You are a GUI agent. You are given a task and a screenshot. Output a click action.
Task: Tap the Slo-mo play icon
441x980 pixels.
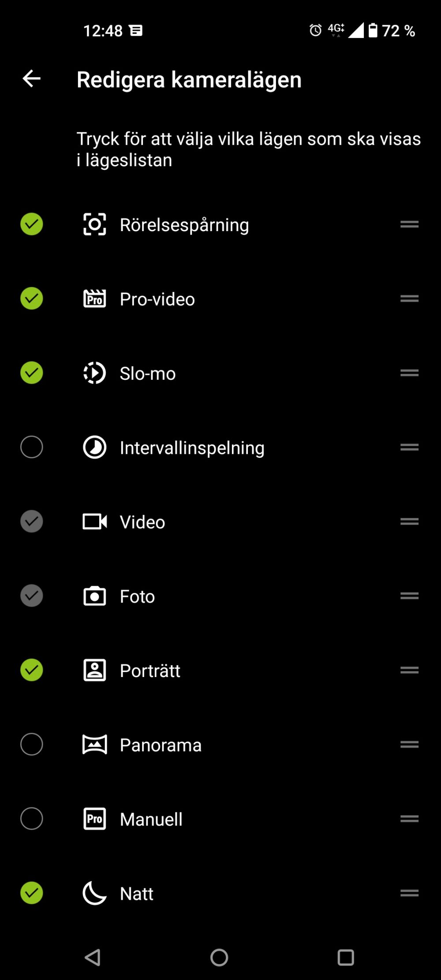pyautogui.click(x=94, y=373)
